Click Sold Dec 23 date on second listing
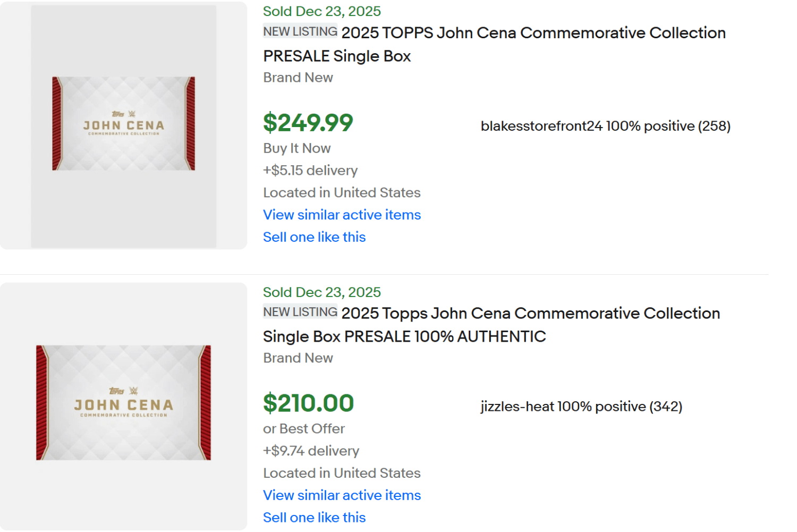The width and height of the screenshot is (797, 532). pos(321,292)
